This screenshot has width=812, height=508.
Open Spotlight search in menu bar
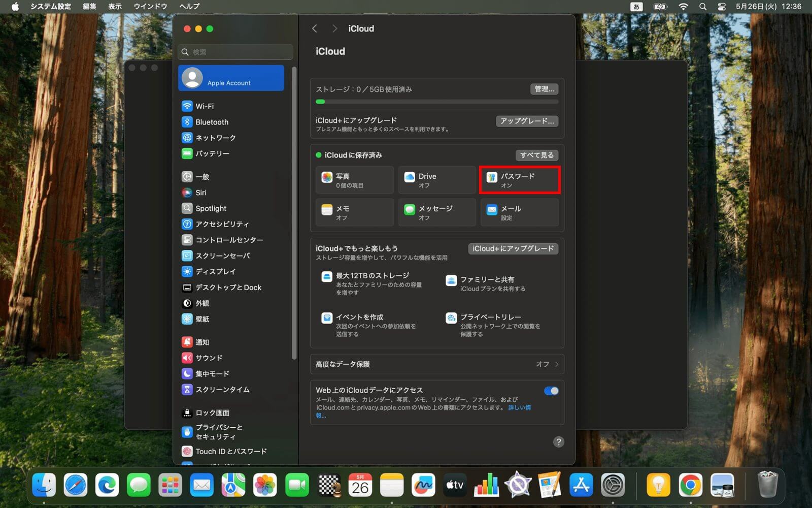tap(703, 7)
